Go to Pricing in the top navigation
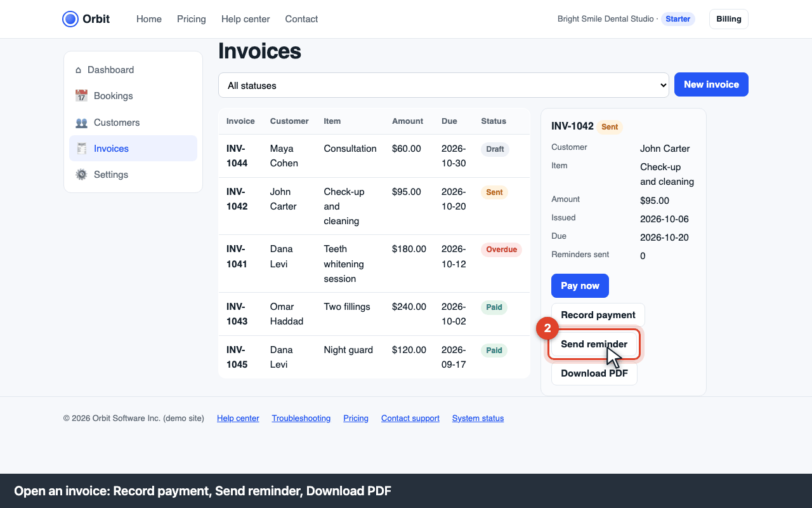 tap(192, 19)
